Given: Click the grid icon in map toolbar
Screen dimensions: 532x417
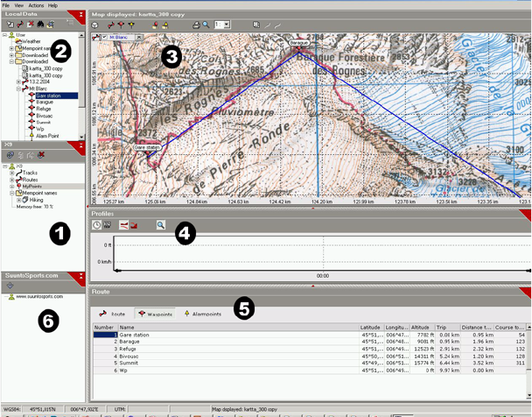Looking at the screenshot, I should tap(256, 25).
